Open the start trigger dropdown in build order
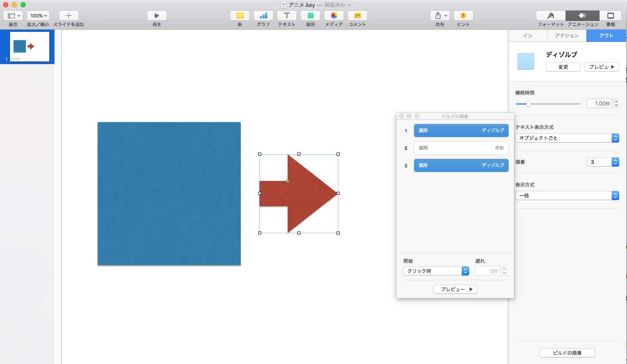The height and width of the screenshot is (364, 627). (436, 271)
